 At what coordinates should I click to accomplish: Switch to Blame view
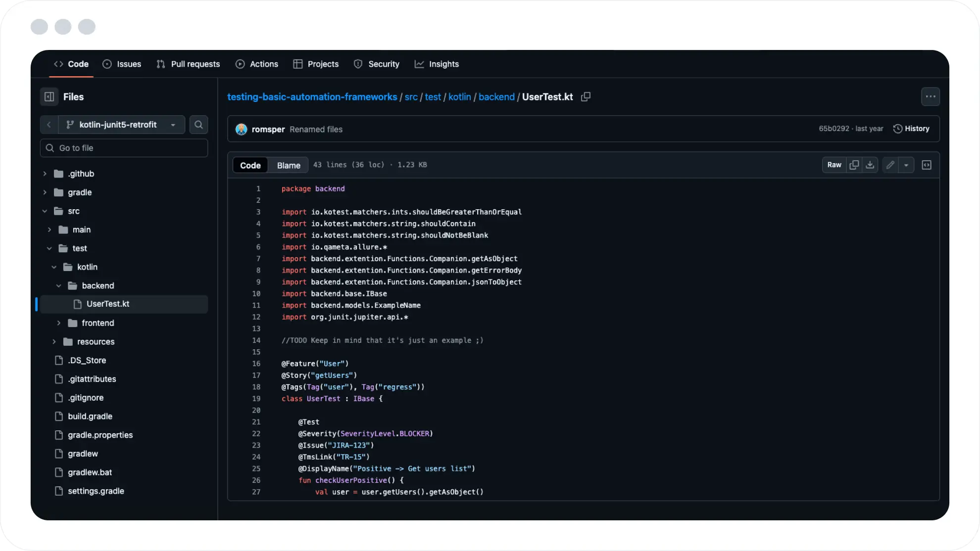289,165
